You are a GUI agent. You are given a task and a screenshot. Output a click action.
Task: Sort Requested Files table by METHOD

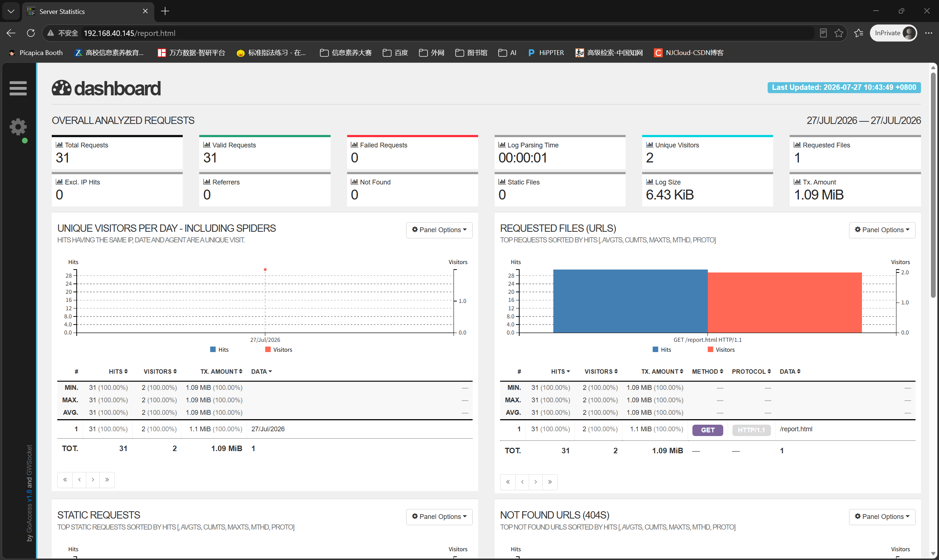click(707, 372)
